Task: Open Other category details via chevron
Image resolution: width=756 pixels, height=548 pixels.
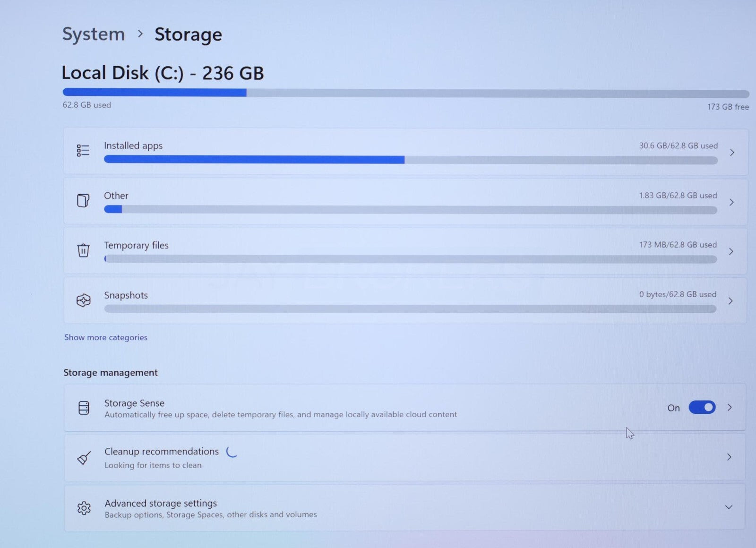Action: click(x=731, y=202)
